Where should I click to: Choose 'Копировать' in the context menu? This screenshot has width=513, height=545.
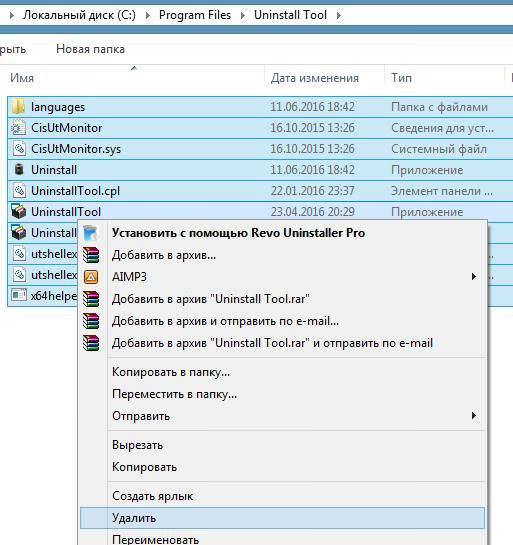pyautogui.click(x=282, y=467)
